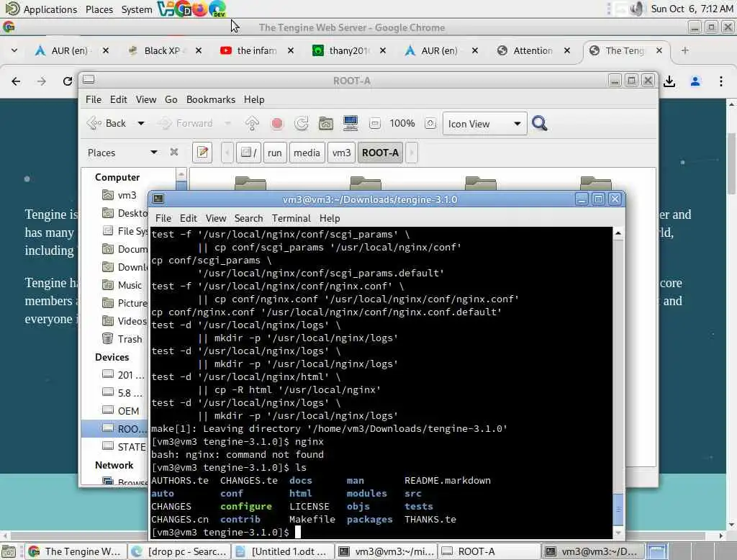Open the terminal Edit menu

[188, 218]
